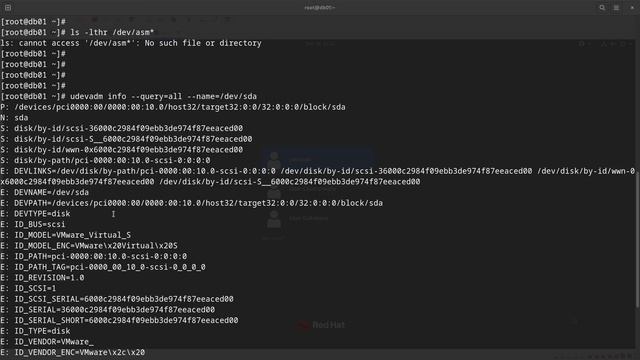Click the 'ID_SERIAL=36000c2984f09' line
The height and width of the screenshot is (360, 640).
[107, 309]
